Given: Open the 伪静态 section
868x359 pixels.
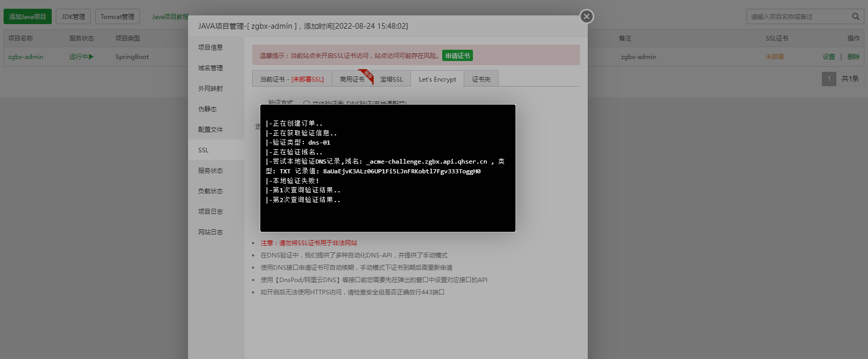Looking at the screenshot, I should [208, 109].
